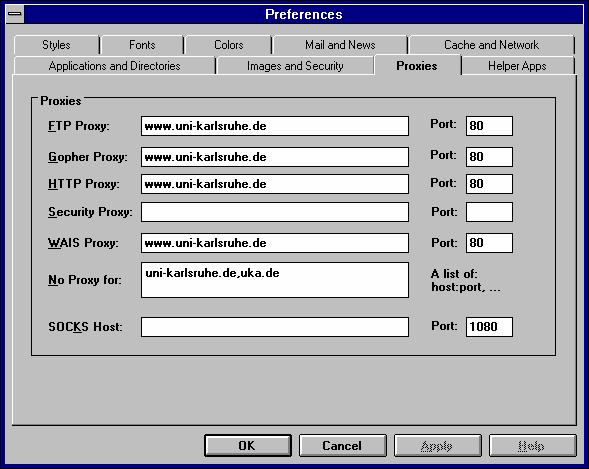Viewport: 589px width, 469px height.
Task: Click the SOCKS port field showing 1080
Action: pyautogui.click(x=489, y=327)
